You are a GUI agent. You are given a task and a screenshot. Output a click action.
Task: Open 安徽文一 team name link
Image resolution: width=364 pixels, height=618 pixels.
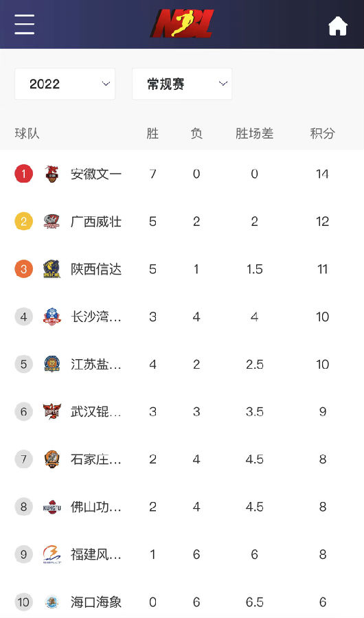point(96,174)
